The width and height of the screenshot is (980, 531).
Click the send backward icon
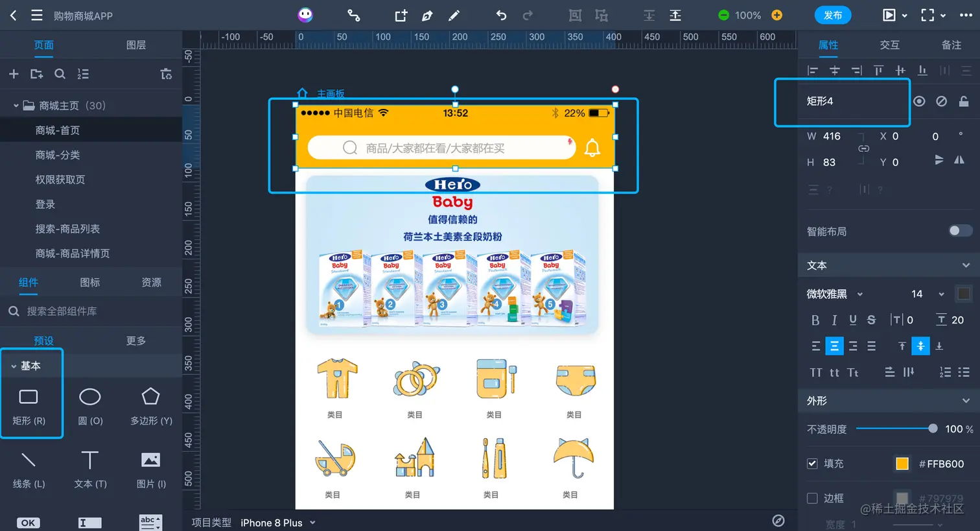tap(649, 15)
